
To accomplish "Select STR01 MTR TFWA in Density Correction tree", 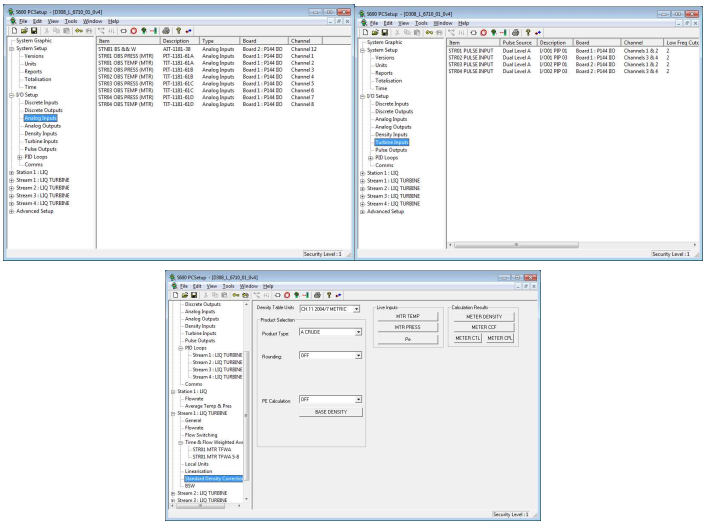I will pos(212,450).
